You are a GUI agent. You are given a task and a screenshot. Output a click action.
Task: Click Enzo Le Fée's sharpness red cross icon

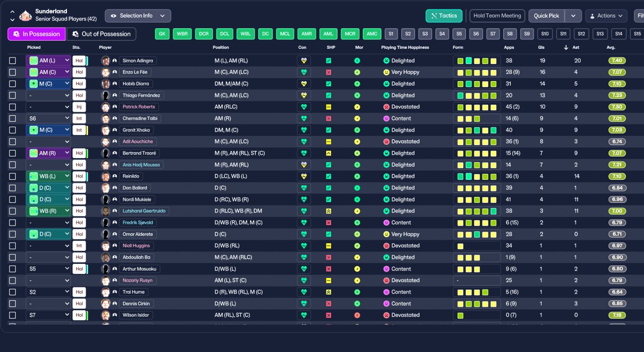(x=329, y=72)
